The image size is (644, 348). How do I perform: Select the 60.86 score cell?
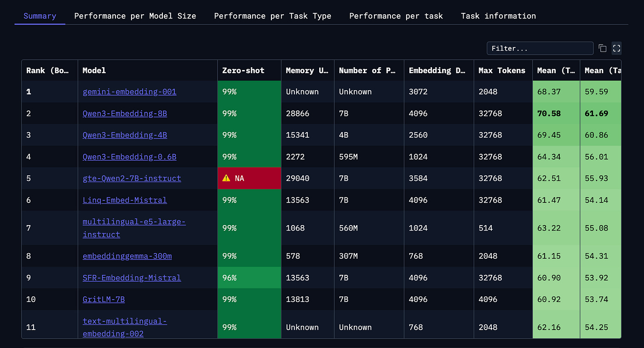point(601,135)
